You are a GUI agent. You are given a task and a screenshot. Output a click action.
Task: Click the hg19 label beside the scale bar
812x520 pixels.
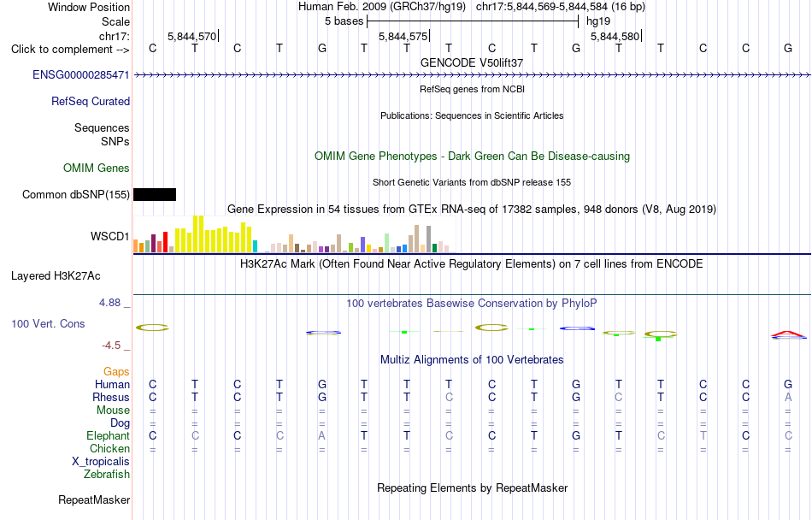pyautogui.click(x=598, y=21)
